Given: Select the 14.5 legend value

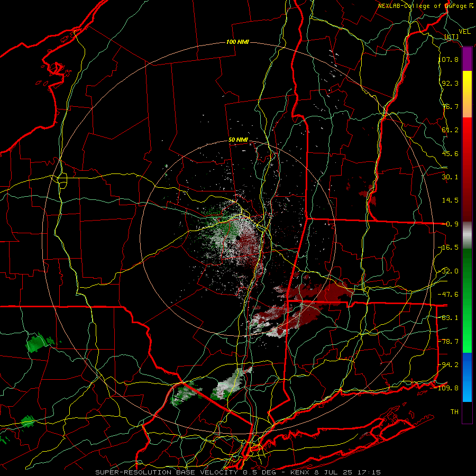Looking at the screenshot, I should pos(450,200).
